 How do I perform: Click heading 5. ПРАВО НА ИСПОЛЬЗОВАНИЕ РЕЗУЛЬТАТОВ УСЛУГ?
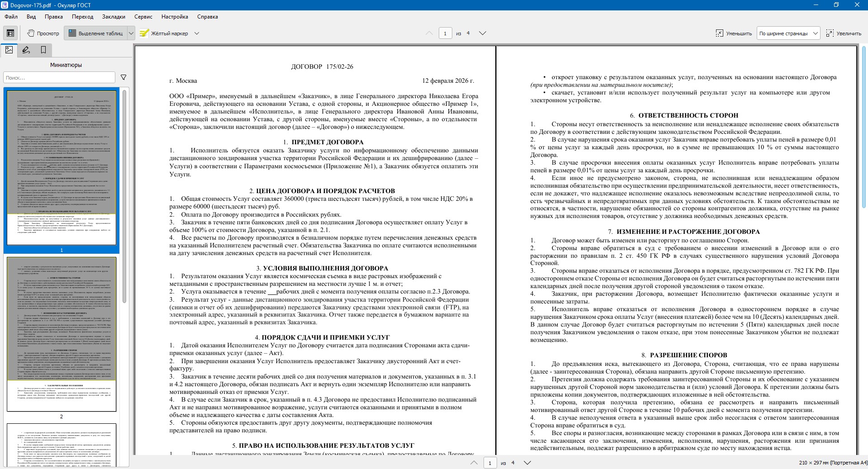[x=323, y=445]
